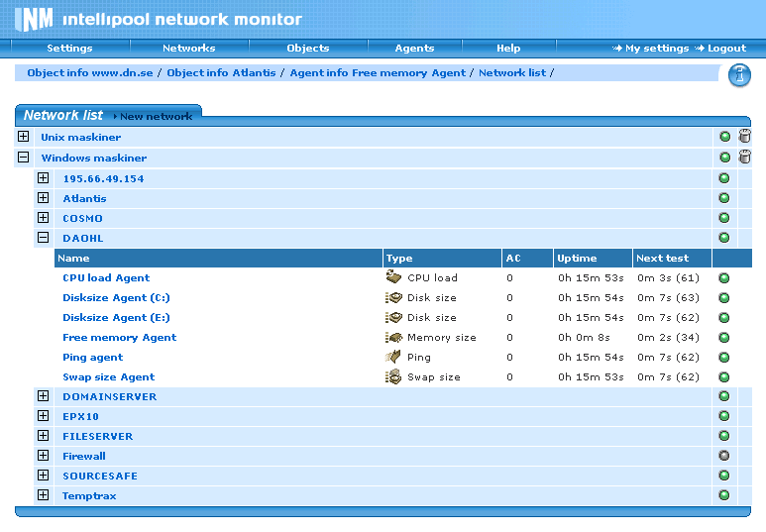The height and width of the screenshot is (532, 766).
Task: Click trash icon for Unix maskiner
Action: tap(745, 138)
